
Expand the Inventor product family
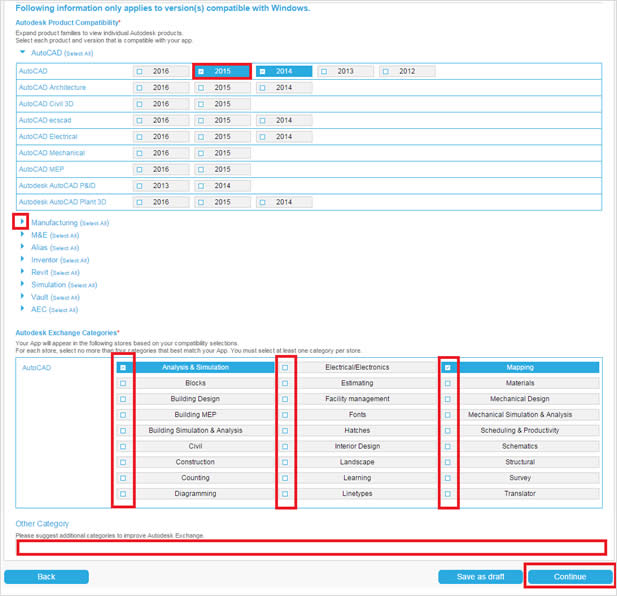23,260
